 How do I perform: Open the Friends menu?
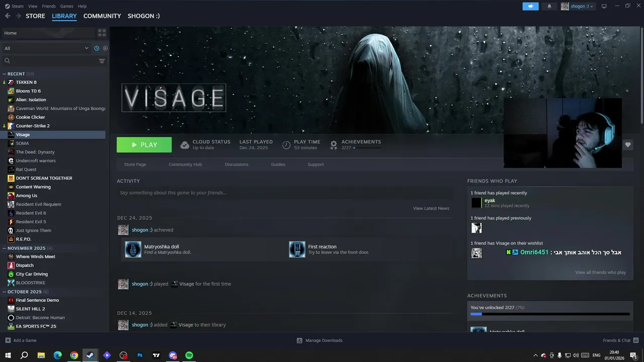[49, 6]
